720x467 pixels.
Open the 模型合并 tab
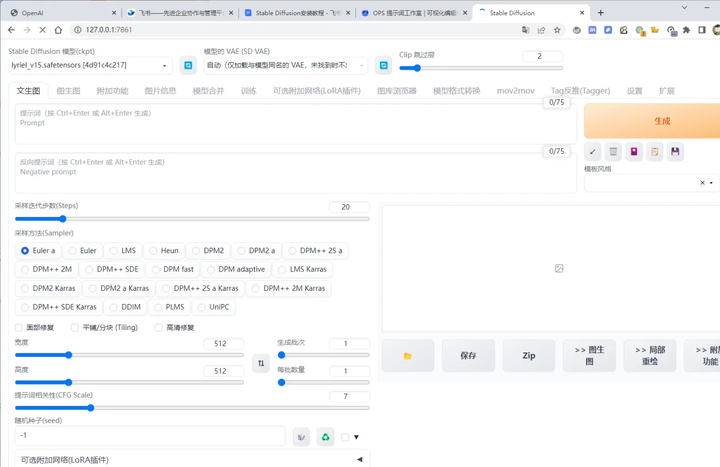[x=208, y=91]
